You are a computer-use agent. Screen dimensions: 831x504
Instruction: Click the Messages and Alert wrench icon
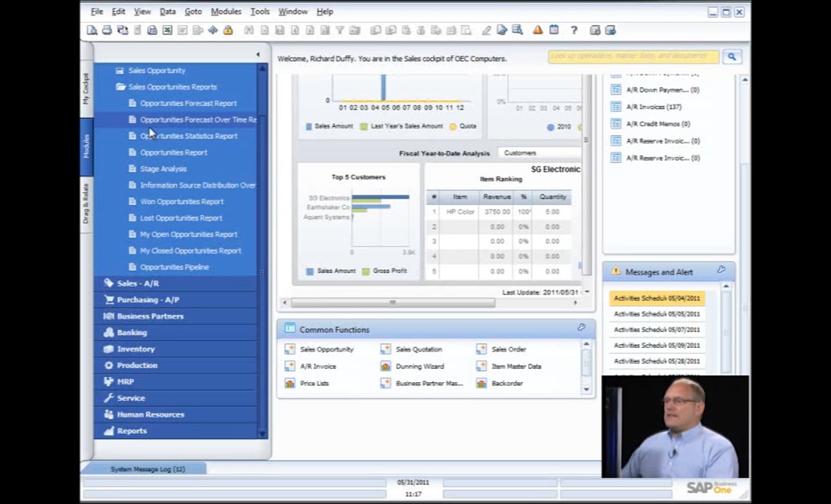pos(721,270)
